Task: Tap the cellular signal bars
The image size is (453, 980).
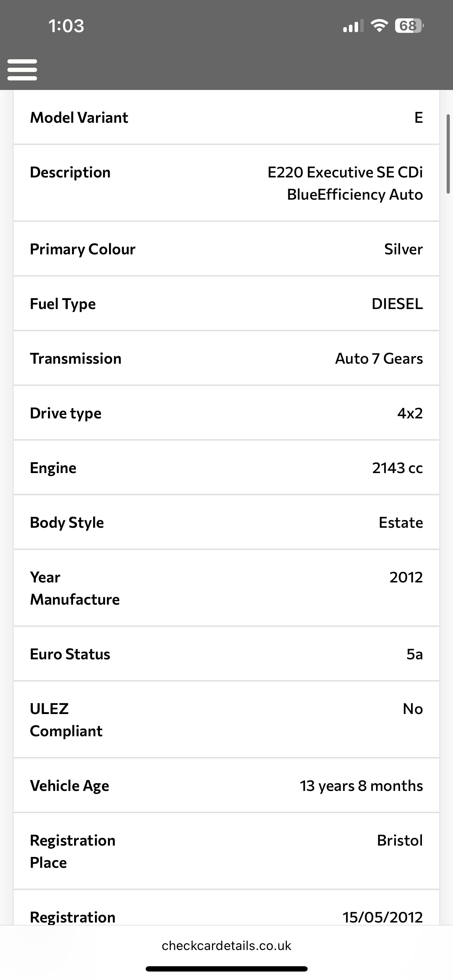Action: 352,26
